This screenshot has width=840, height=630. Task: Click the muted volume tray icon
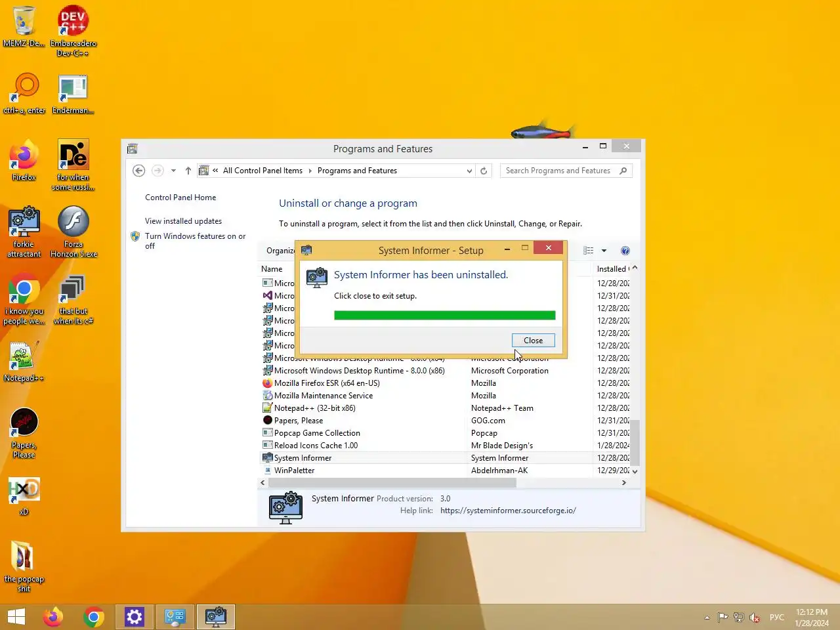755,618
